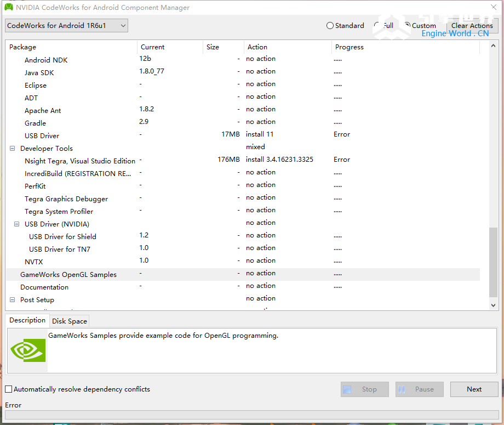504x425 pixels.
Task: Select the Custom radio button
Action: 420,25
